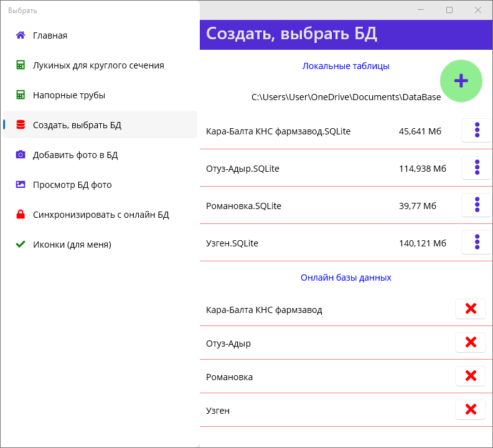Delete the Романовка online database

point(471,376)
